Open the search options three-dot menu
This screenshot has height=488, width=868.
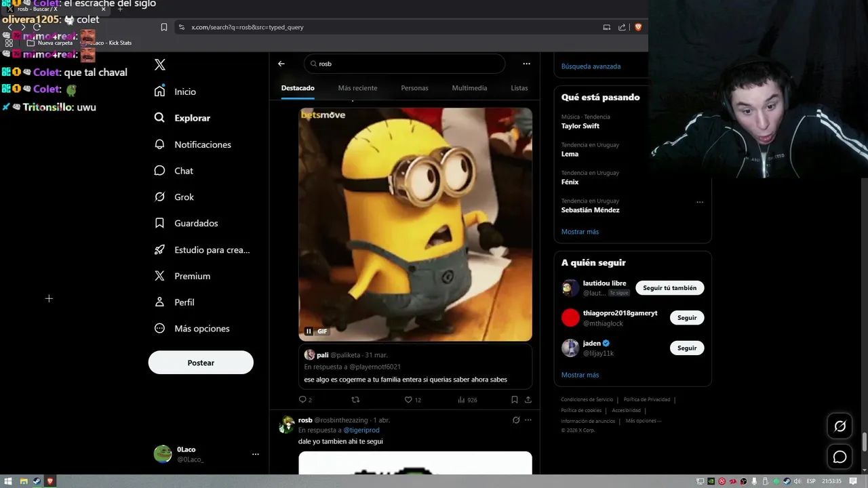526,64
